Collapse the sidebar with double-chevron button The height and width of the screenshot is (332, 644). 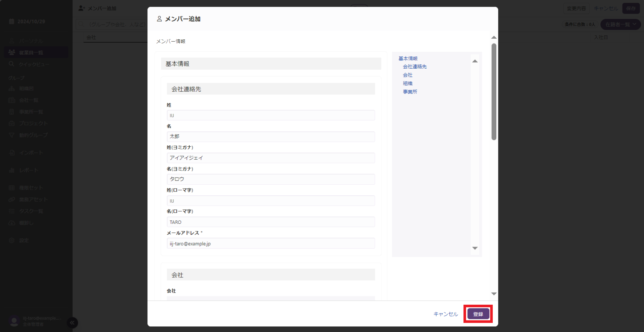(x=72, y=323)
